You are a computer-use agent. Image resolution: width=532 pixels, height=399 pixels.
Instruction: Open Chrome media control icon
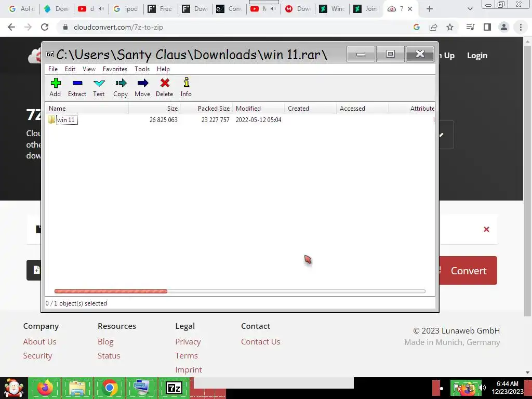pyautogui.click(x=470, y=27)
